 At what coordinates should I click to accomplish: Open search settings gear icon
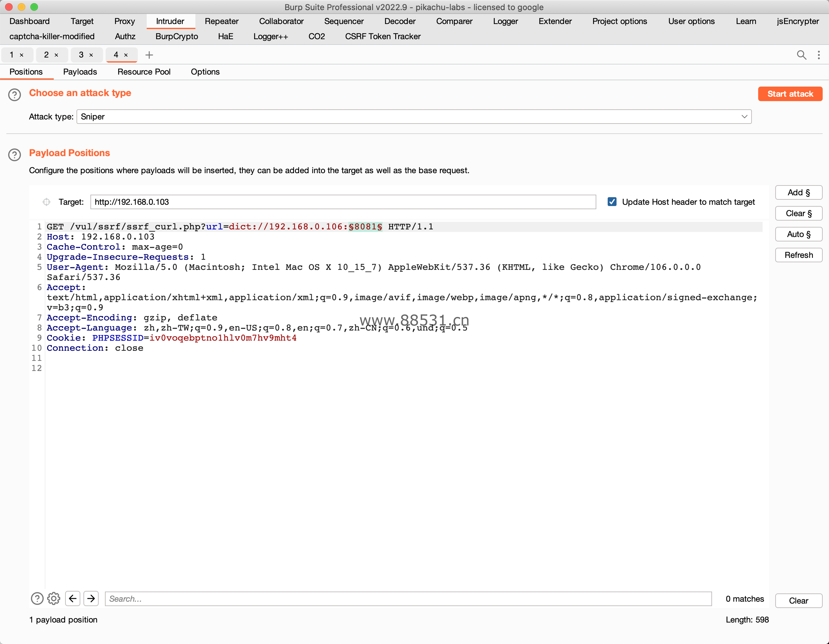tap(53, 598)
